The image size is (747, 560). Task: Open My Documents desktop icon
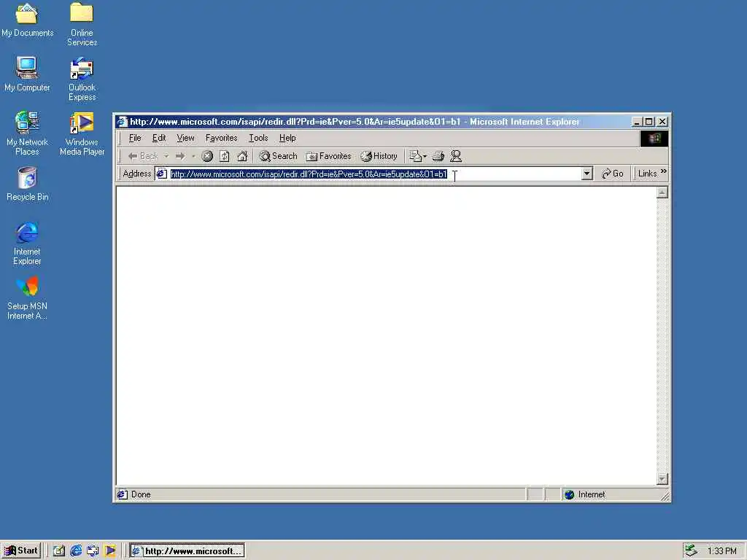point(27,20)
